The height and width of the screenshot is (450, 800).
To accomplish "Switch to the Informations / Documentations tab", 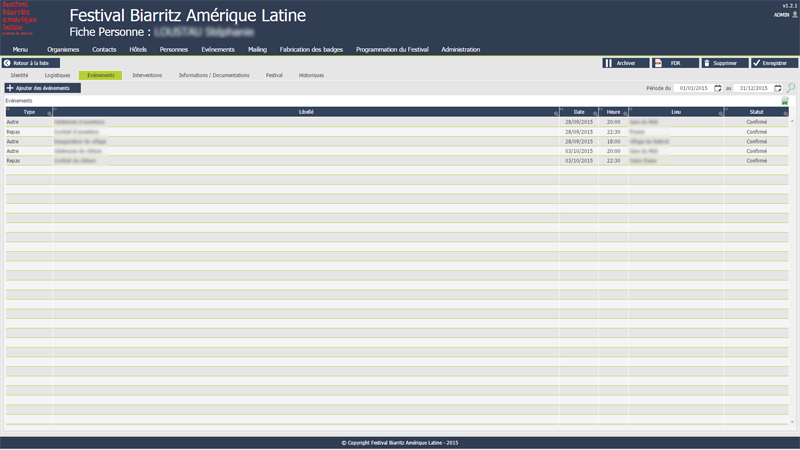I will [x=214, y=75].
